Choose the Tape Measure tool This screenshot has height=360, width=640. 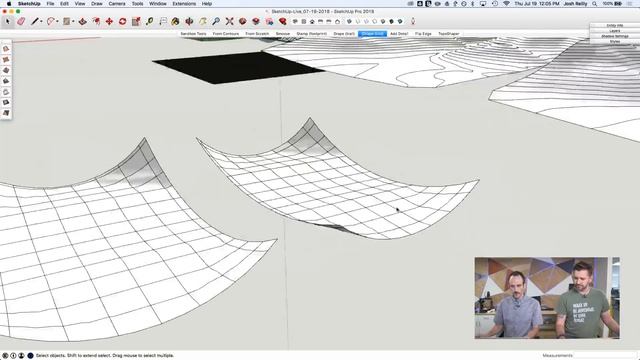[x=149, y=21]
